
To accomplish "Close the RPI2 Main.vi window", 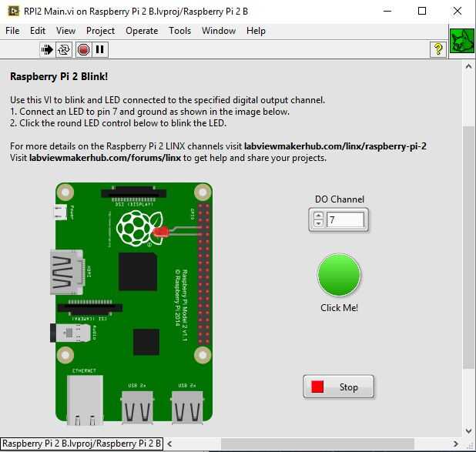I will tap(458, 12).
